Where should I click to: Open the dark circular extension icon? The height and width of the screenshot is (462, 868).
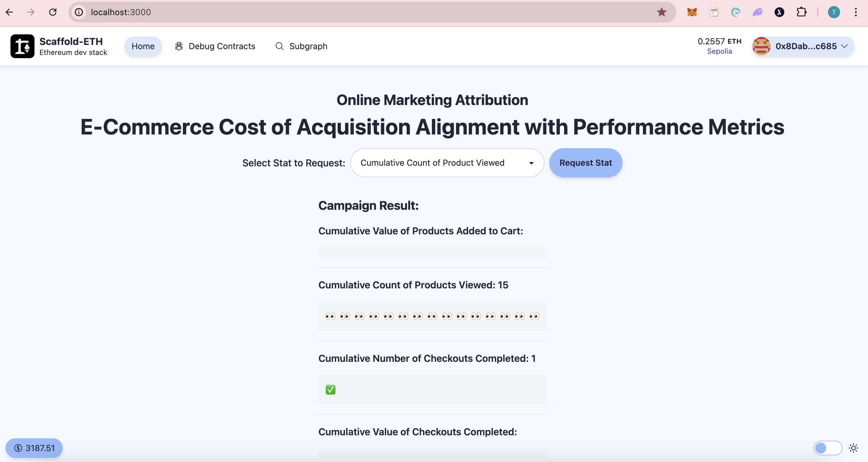pyautogui.click(x=779, y=12)
